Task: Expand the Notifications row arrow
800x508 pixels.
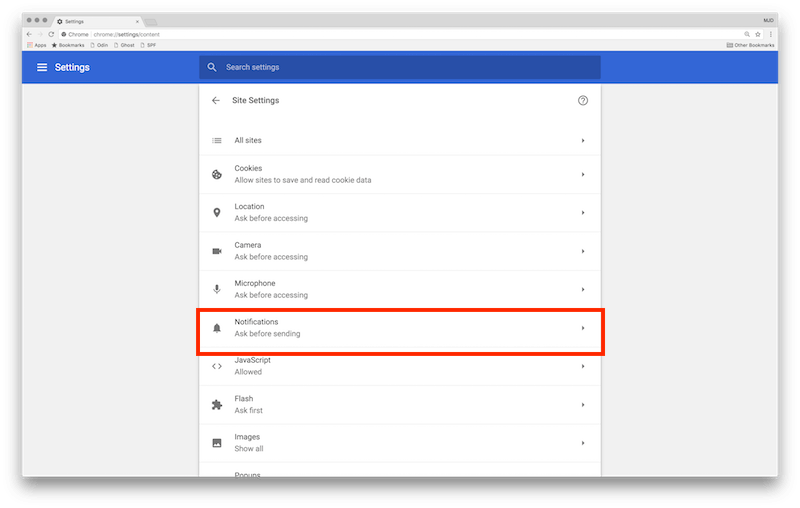Action: [583, 328]
